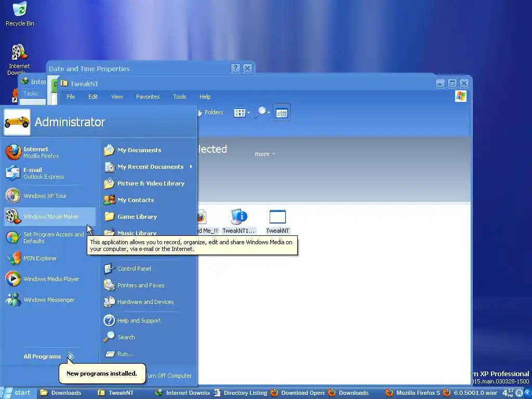The image size is (532, 399).
Task: Open the Help menu in TweakNT window
Action: [x=205, y=97]
